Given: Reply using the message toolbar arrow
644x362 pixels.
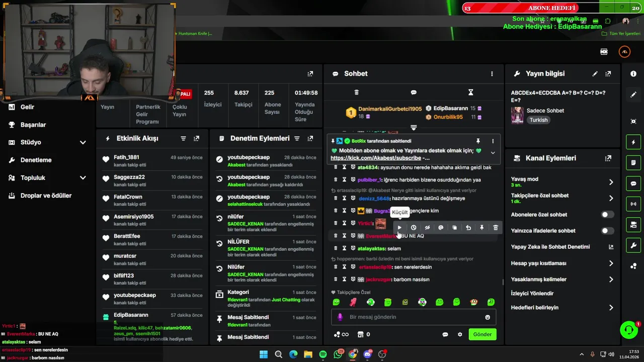Looking at the screenshot, I should [x=468, y=228].
